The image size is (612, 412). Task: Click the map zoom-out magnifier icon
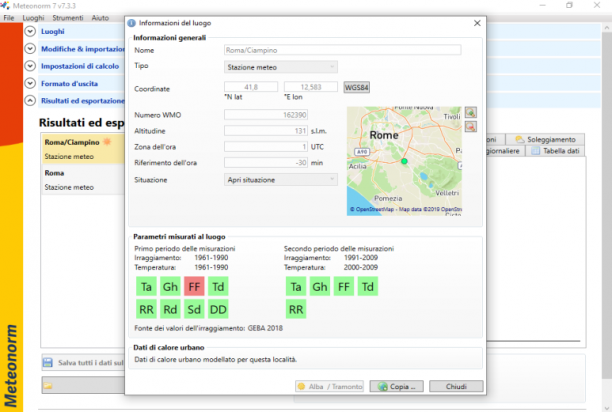[471, 126]
